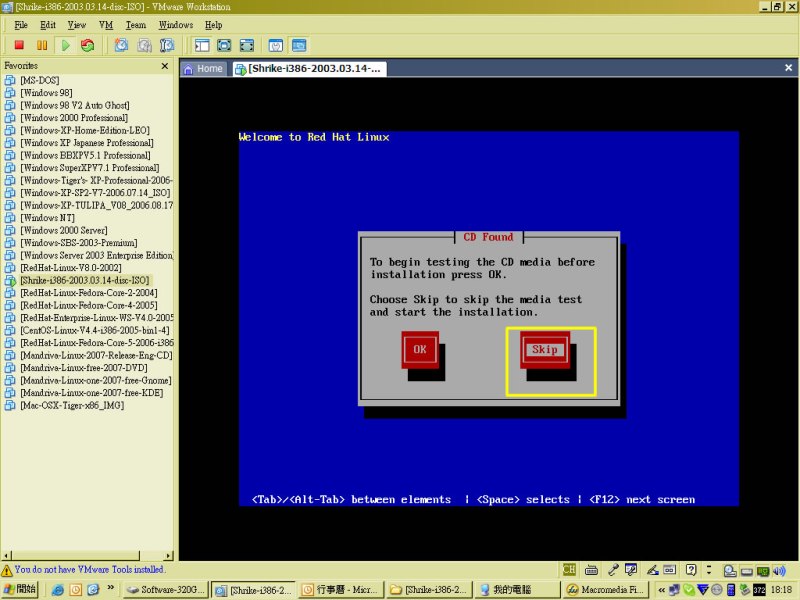
Task: Switch to the Home tab
Action: click(x=204, y=69)
